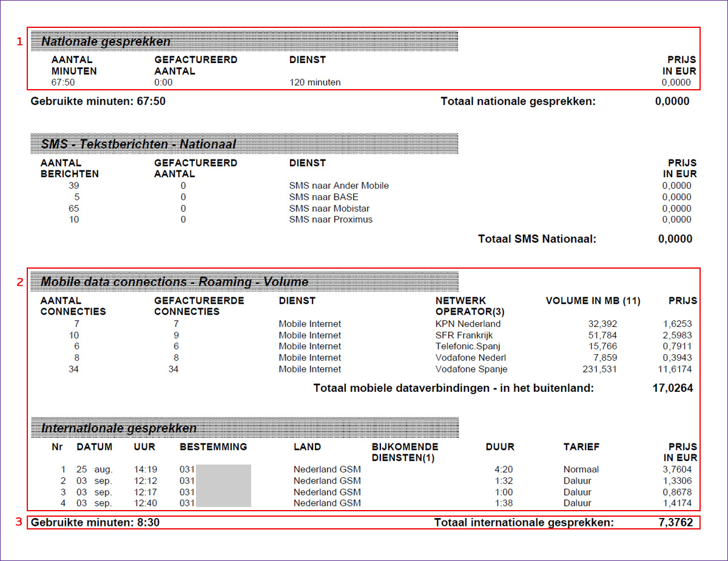This screenshot has height=561, width=728.
Task: Click the 'Internationale gesprekken' section header
Action: [119, 428]
